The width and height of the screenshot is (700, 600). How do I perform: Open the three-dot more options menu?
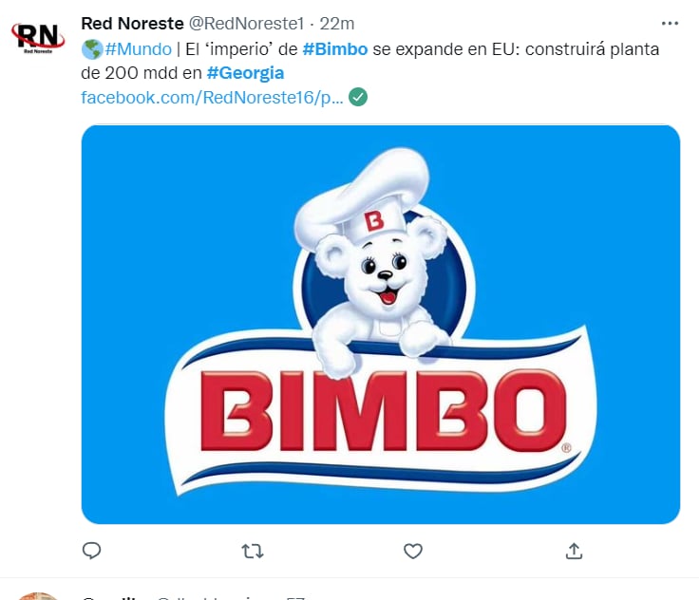pyautogui.click(x=671, y=23)
